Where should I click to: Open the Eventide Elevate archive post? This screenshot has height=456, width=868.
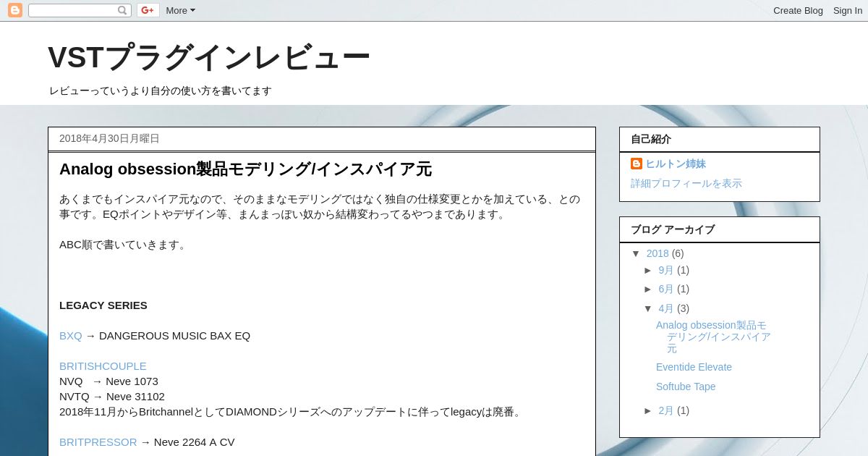[x=694, y=367]
